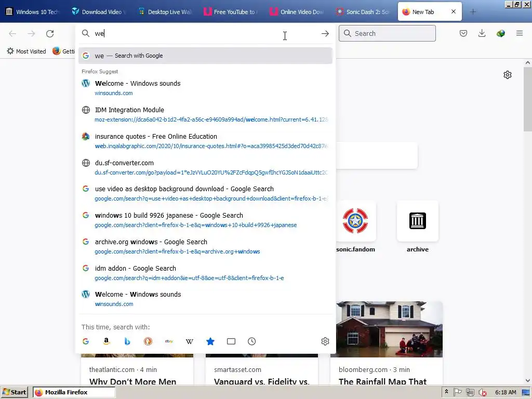Open a new tab with the plus button
The height and width of the screenshot is (399, 532).
tap(473, 12)
